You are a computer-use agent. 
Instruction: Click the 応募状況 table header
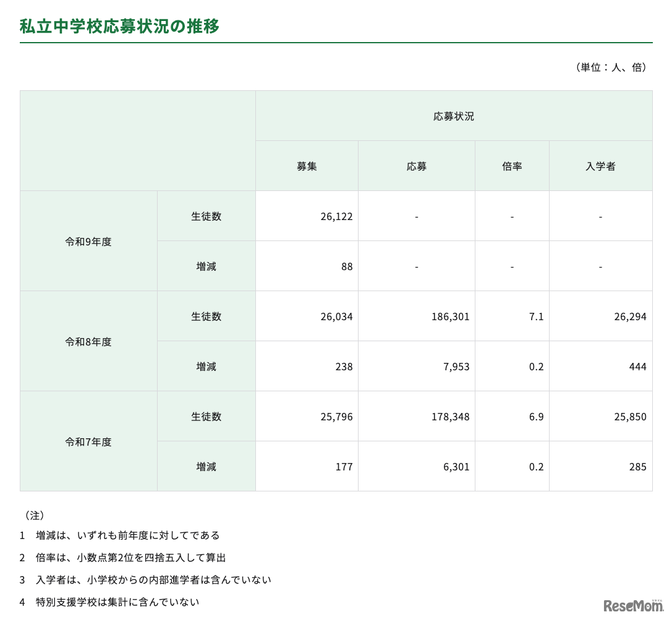click(453, 116)
